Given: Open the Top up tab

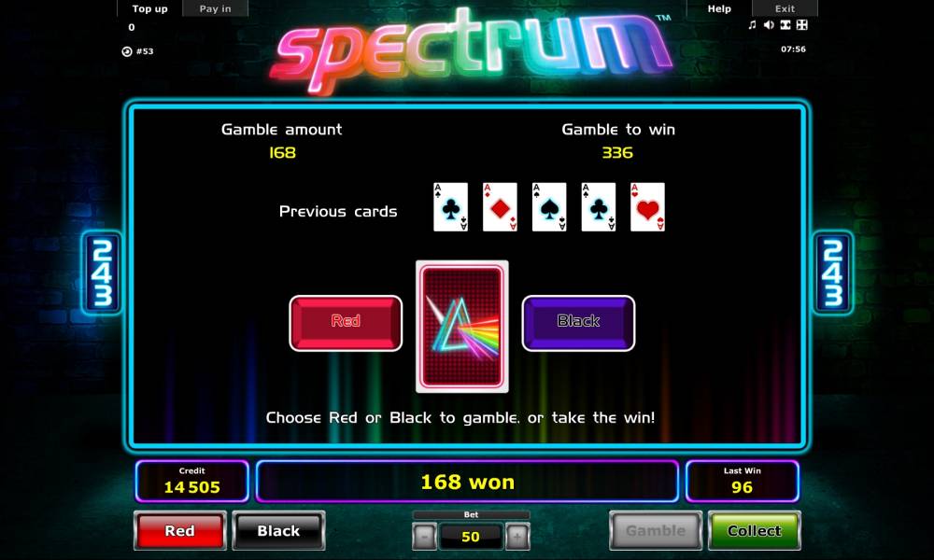Looking at the screenshot, I should (149, 8).
